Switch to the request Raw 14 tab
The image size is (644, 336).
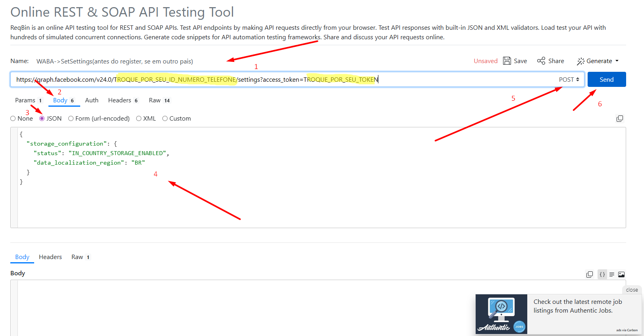click(159, 100)
